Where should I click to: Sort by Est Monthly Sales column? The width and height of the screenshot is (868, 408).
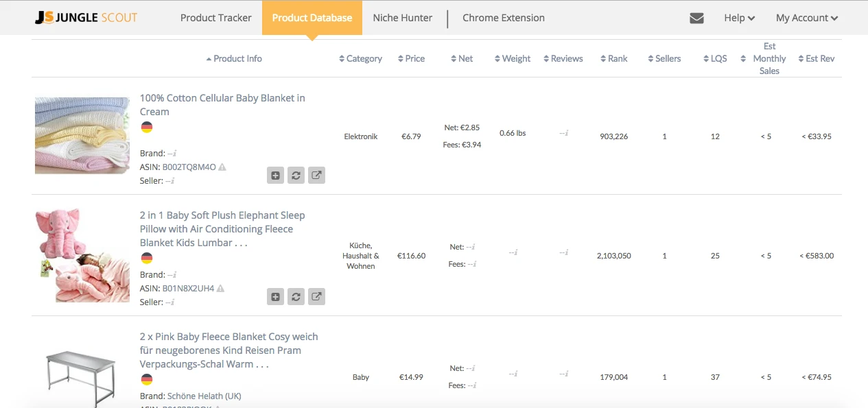point(764,58)
